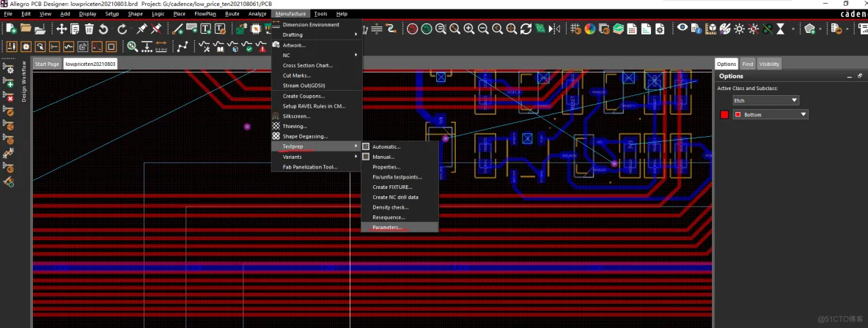Image resolution: width=868 pixels, height=328 pixels.
Task: Click the Undo arrow icon
Action: tap(103, 29)
